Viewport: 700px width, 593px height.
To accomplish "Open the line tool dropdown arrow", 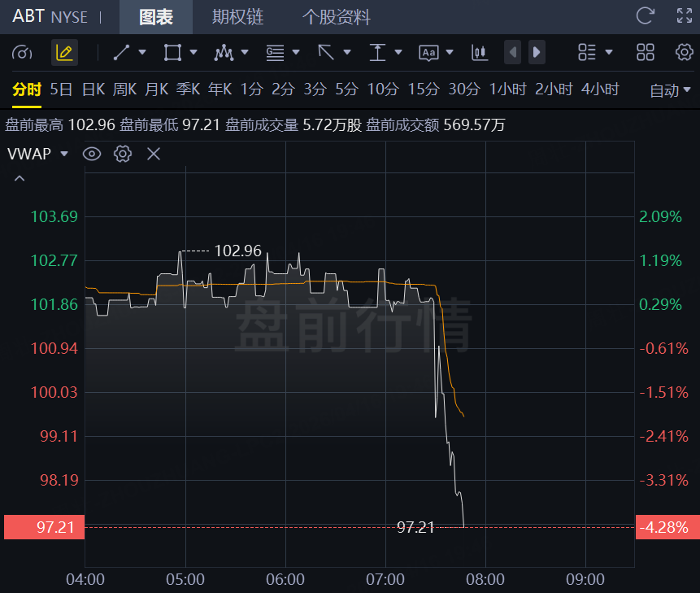I will coord(142,52).
